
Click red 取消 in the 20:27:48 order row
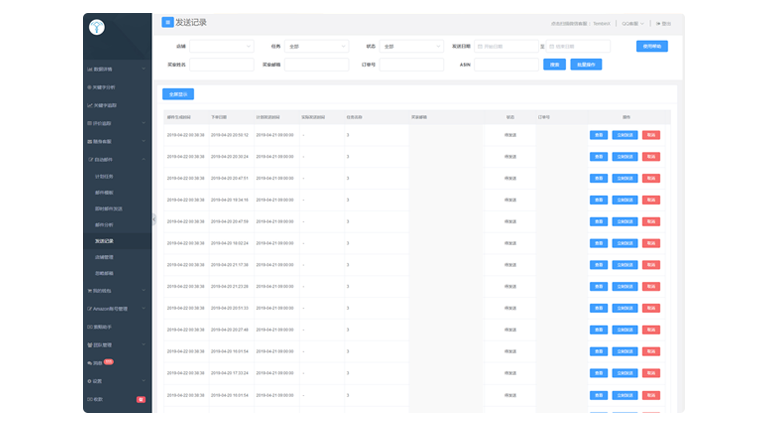(651, 330)
